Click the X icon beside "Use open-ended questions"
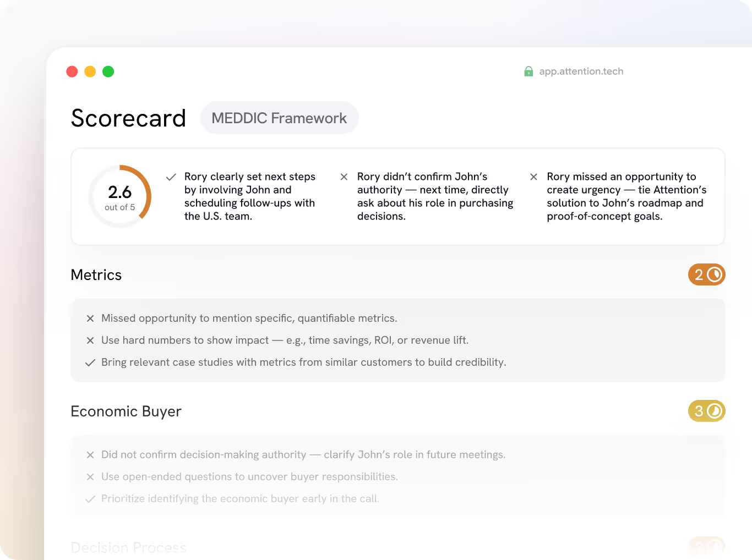Screen dimensions: 752x560 (x=90, y=477)
